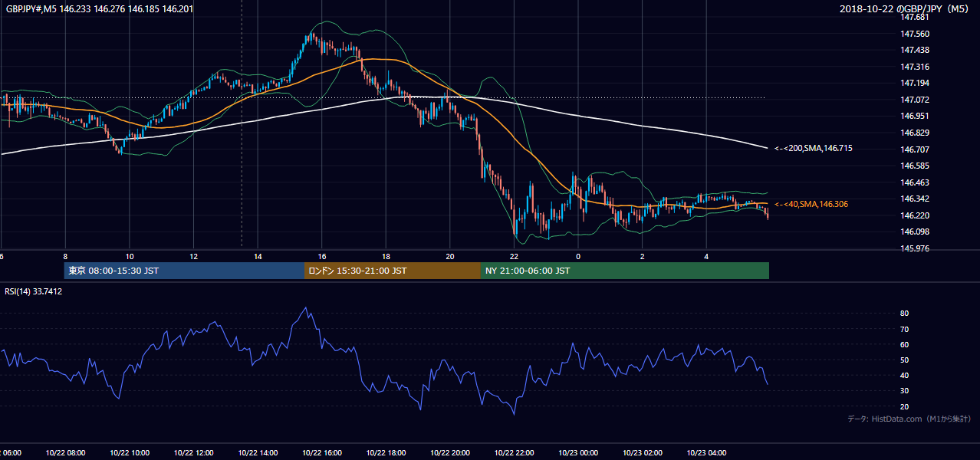Click price axis value 147.072
The width and height of the screenshot is (980, 460).
915,100
